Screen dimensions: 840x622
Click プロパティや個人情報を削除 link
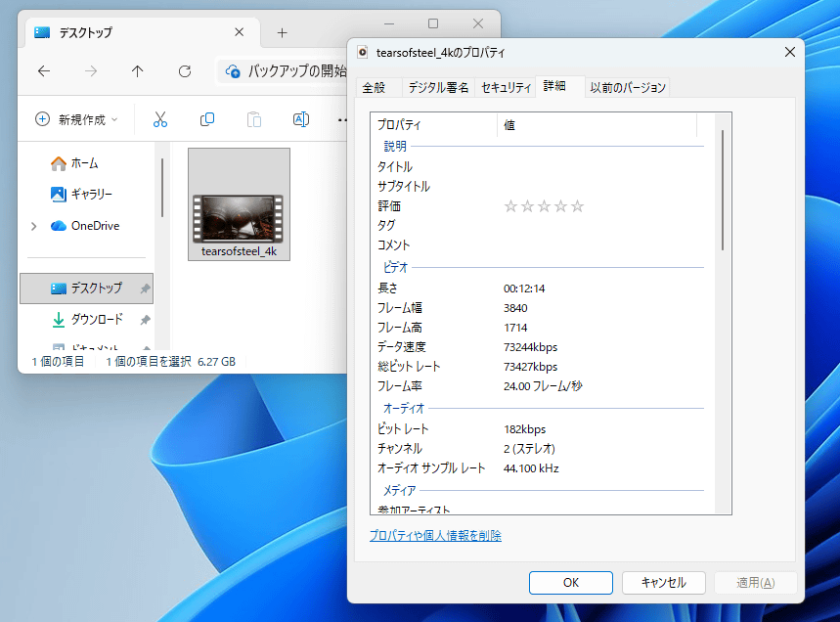(435, 536)
